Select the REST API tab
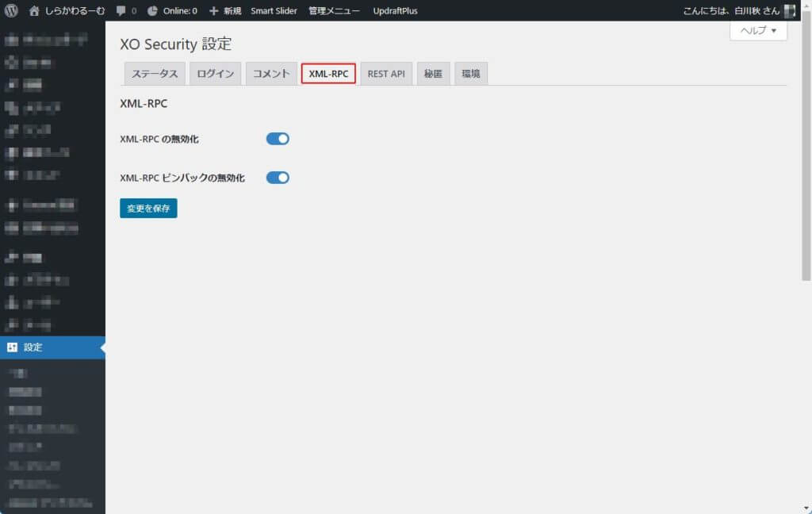This screenshot has height=514, width=812. [x=386, y=74]
